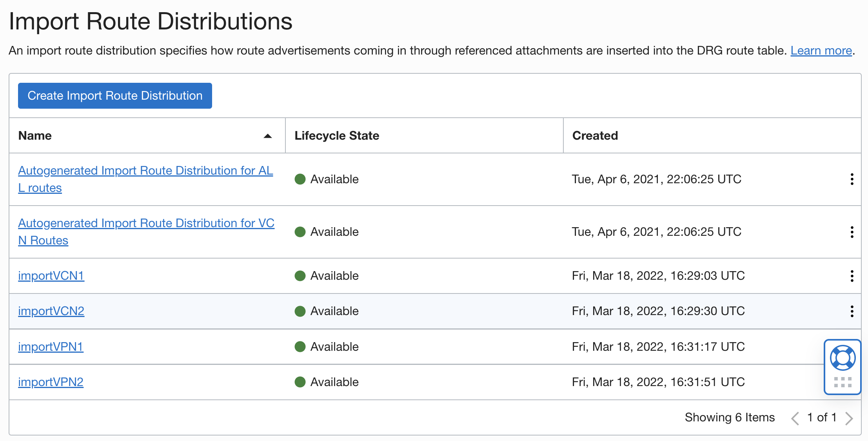This screenshot has height=441, width=868.
Task: Open kebab menu for ALL routes distribution
Action: [852, 179]
